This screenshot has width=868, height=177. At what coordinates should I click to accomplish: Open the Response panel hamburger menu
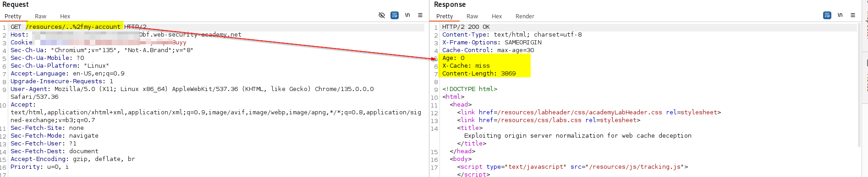[853, 15]
